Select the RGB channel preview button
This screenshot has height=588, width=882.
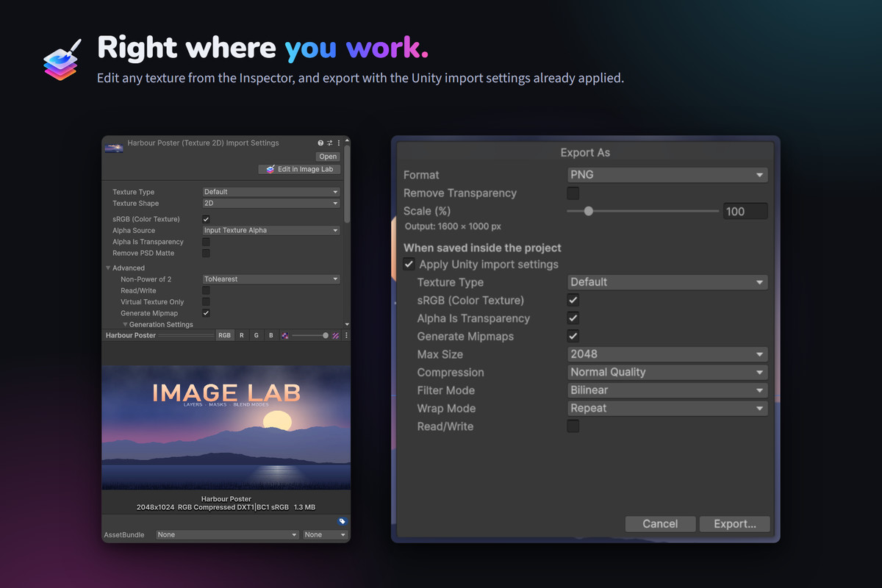point(224,335)
